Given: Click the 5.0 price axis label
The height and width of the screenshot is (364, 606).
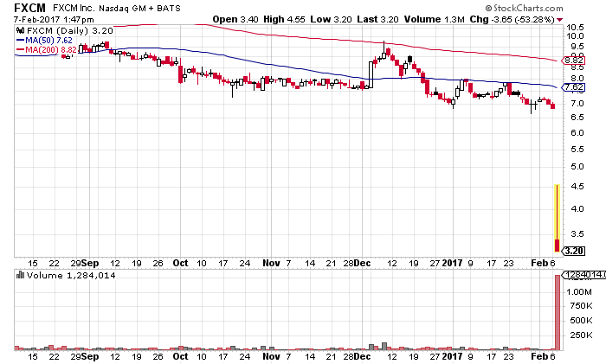Looking at the screenshot, I should (577, 167).
